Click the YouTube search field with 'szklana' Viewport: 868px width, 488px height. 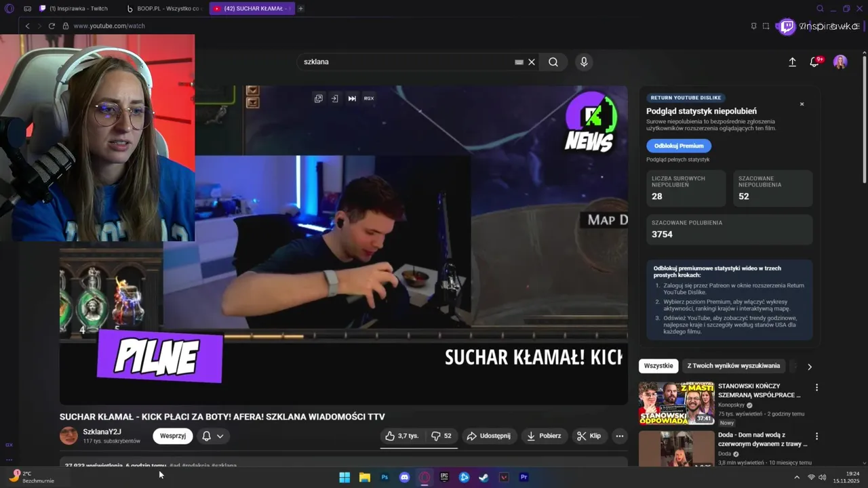pyautogui.click(x=407, y=62)
